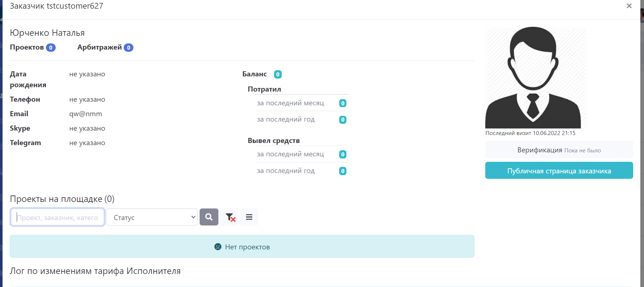Open the hamburger list menu icon
644x287 pixels.
(249, 217)
